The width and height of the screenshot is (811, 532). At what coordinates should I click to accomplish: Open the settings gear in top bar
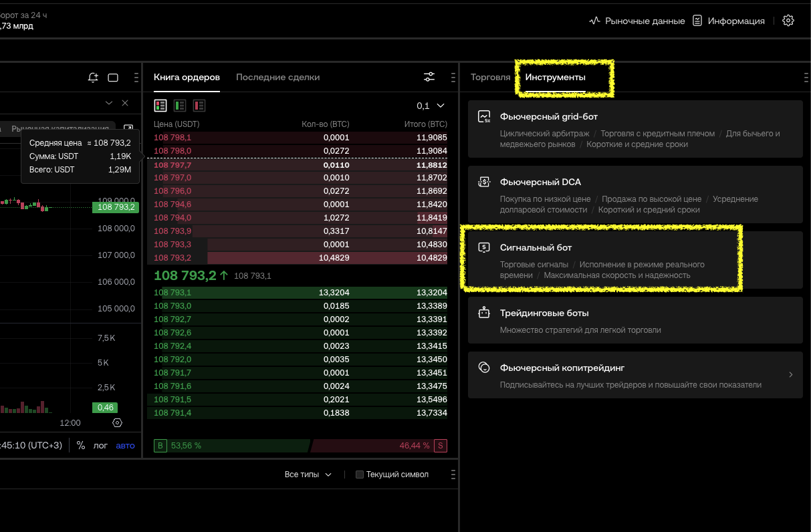coord(788,21)
